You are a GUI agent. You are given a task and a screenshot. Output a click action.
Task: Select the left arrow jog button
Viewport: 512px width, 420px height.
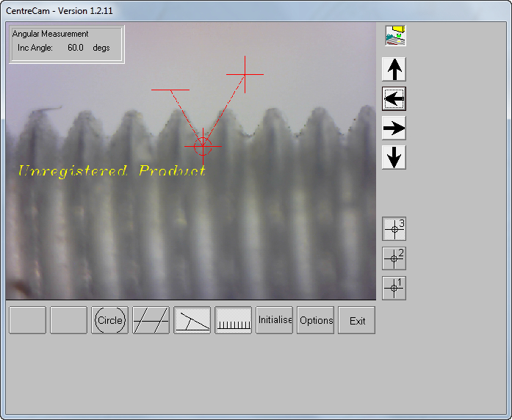pos(394,98)
